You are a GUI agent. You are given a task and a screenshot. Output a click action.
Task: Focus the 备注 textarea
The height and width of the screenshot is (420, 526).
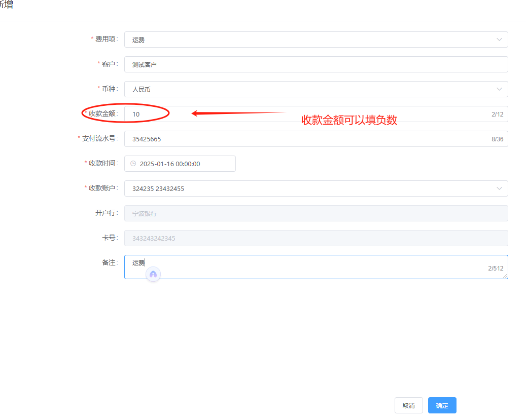[316, 267]
